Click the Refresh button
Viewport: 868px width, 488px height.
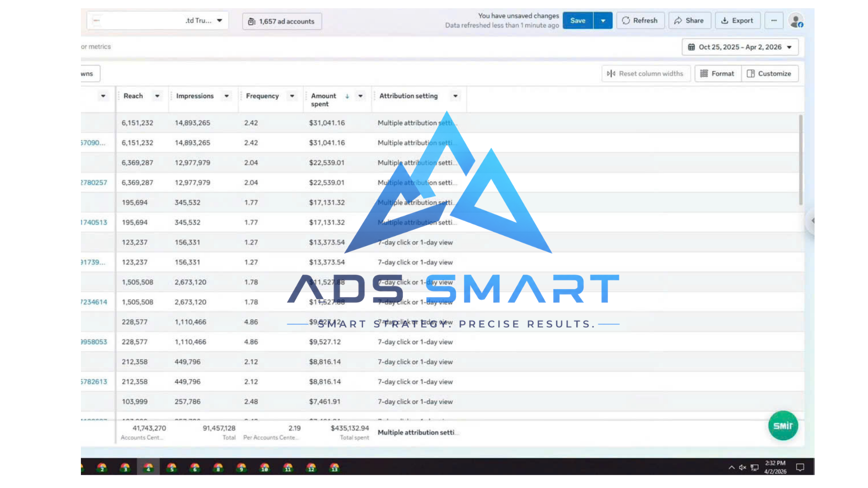640,21
